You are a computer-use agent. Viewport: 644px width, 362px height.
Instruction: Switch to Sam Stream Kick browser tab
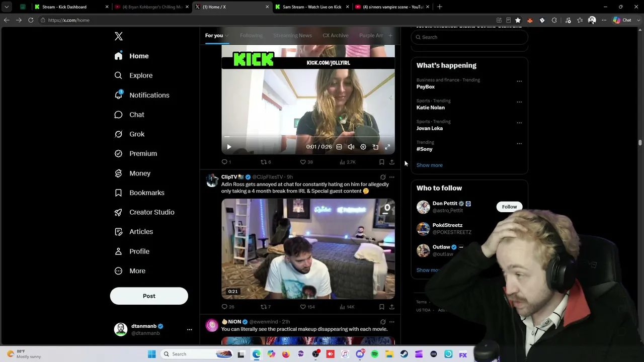312,7
